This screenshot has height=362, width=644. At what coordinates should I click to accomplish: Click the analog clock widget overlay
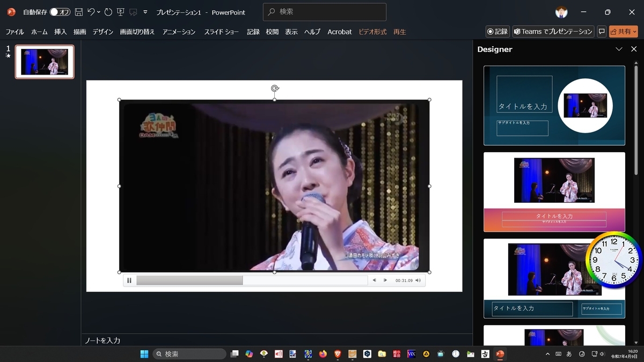[613, 260]
